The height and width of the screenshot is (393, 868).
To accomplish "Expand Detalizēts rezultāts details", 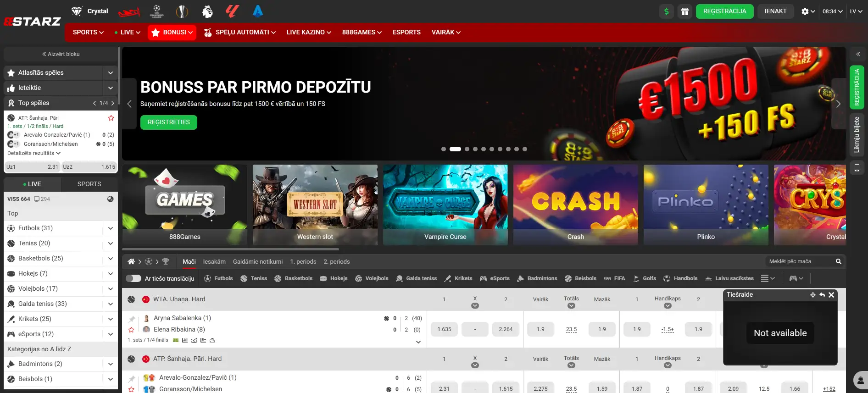I will (x=34, y=153).
